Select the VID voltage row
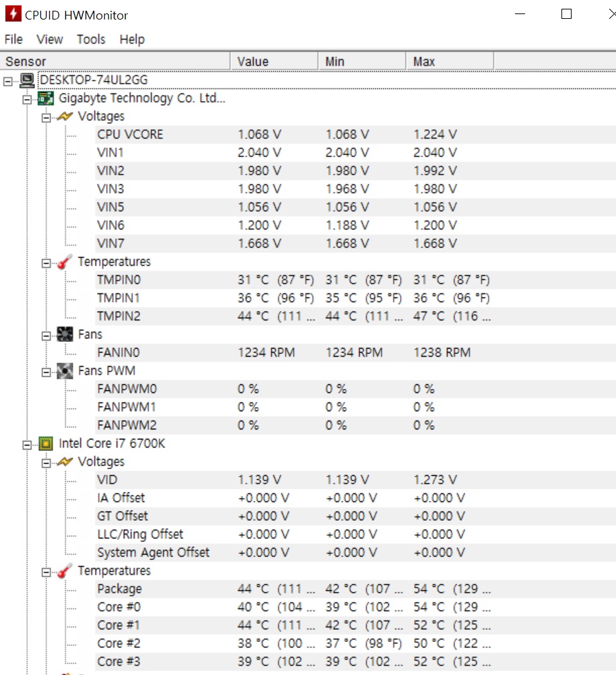 click(x=355, y=480)
